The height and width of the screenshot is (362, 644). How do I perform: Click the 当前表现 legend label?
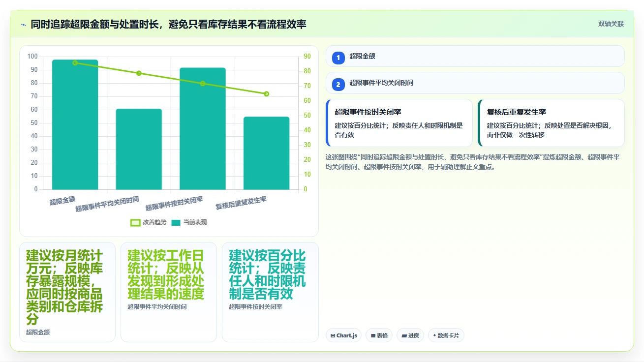[195, 222]
